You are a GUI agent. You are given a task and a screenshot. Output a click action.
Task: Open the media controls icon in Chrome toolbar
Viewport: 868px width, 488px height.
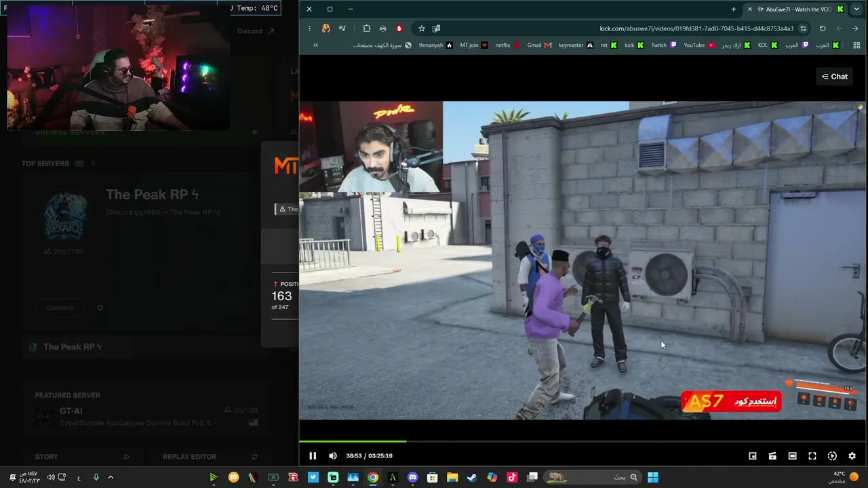342,28
